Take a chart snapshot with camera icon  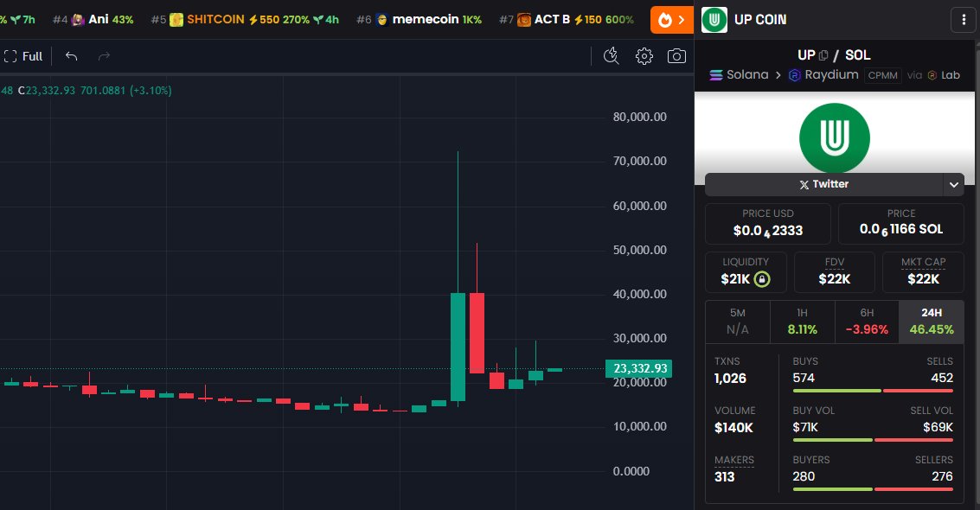coord(677,56)
